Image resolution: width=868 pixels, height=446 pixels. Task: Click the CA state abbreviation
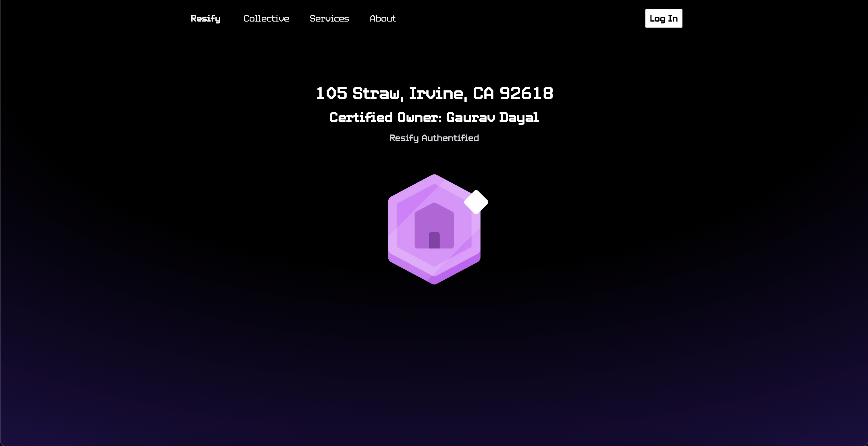[x=483, y=93]
